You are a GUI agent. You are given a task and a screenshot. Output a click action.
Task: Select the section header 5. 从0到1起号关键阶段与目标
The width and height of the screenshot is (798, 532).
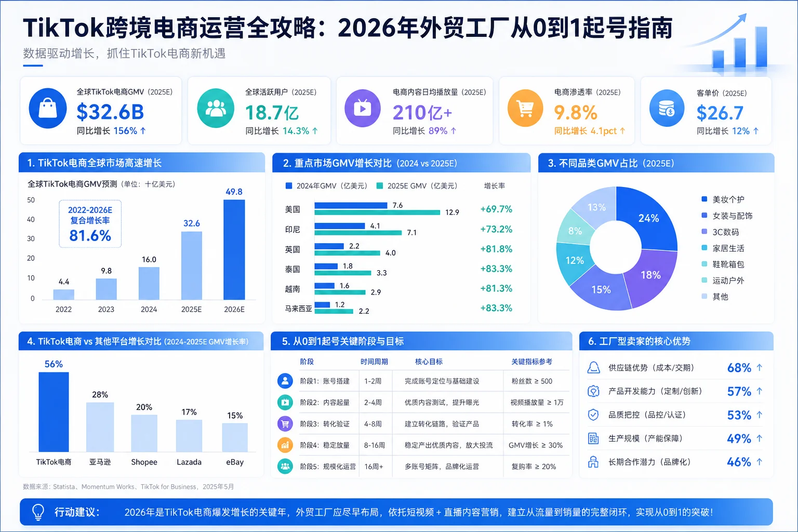(421, 341)
